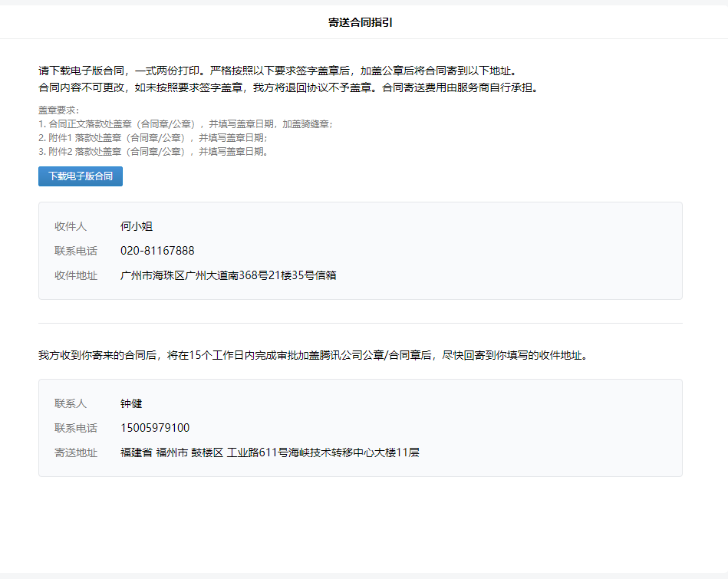Viewport: 728px width, 579px height.
Task: Click the sentence starting with 合同内容不可更改
Action: [288, 87]
